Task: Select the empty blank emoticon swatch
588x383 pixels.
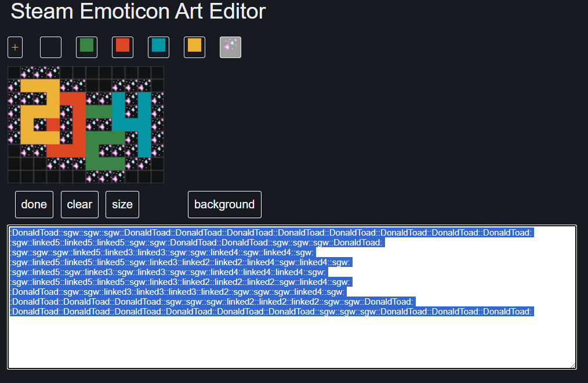Action: pos(50,48)
